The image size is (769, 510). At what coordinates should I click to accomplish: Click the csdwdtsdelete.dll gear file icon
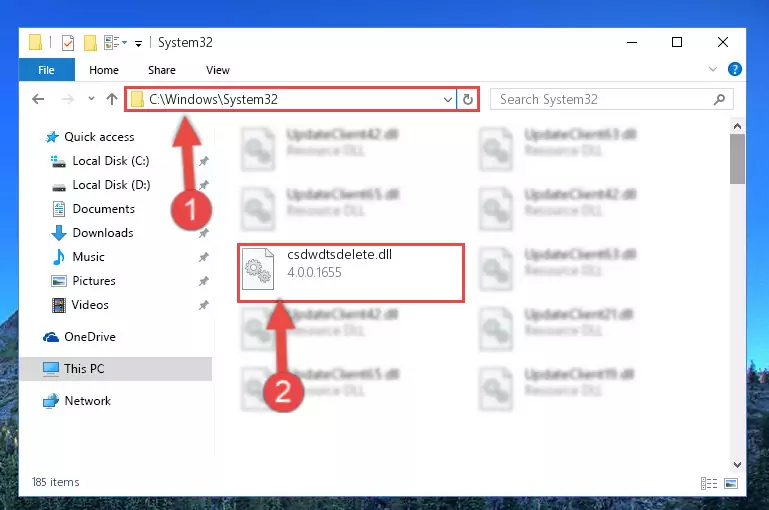258,269
